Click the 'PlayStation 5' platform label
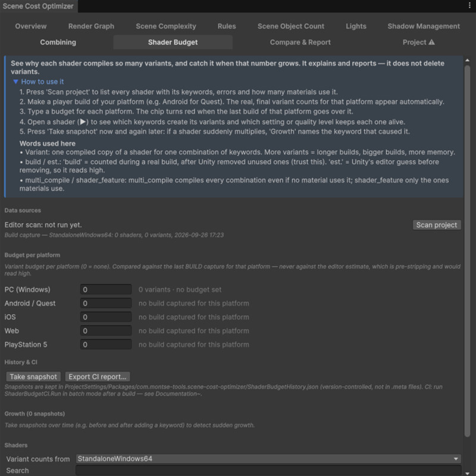The image size is (476, 476). click(26, 345)
